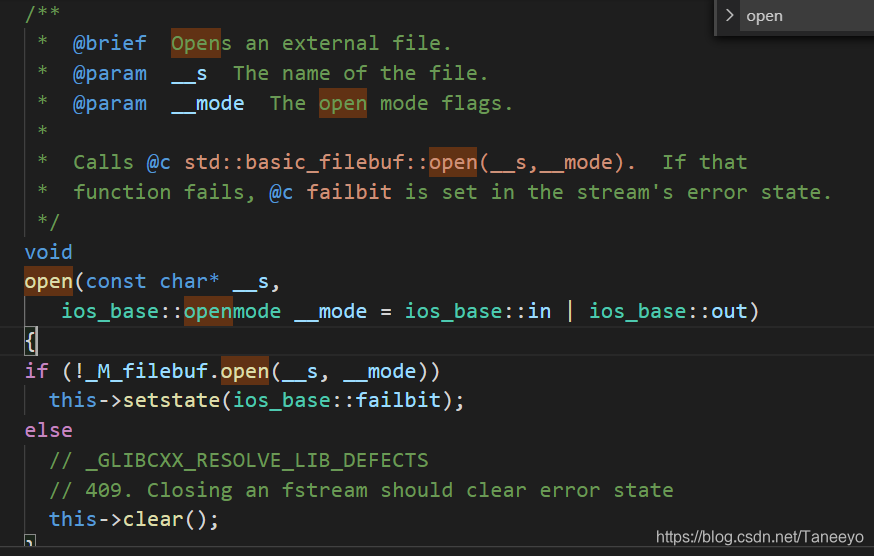Expand the replace toggle chevron in find widget
The height and width of the screenshot is (556, 874).
tap(729, 16)
